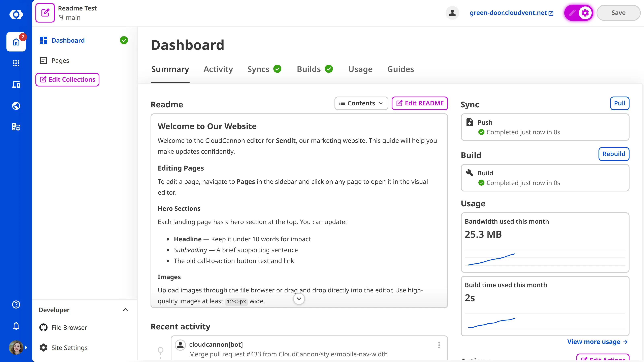Open the Contents dropdown
Viewport: 644px width, 362px height.
[x=361, y=103]
